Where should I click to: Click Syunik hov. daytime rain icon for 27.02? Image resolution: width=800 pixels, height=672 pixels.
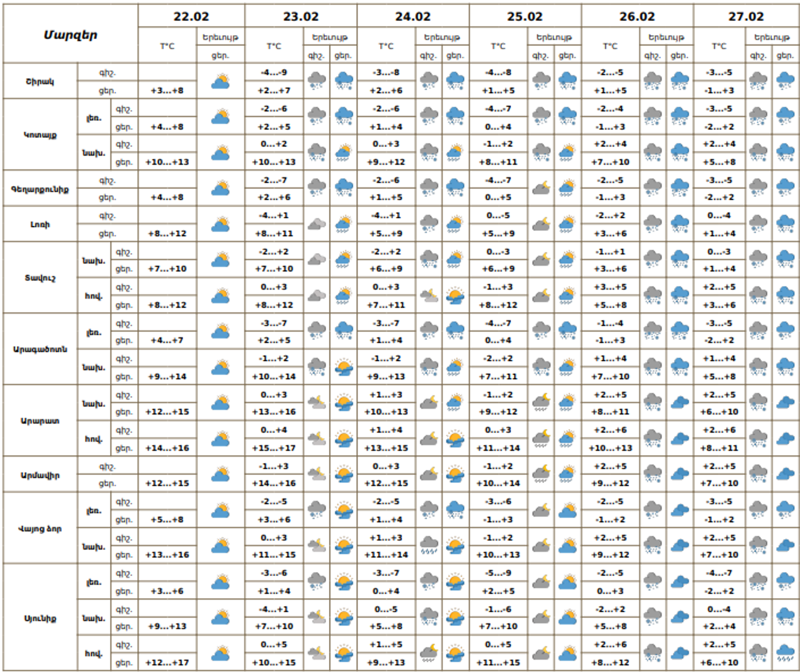tap(785, 653)
